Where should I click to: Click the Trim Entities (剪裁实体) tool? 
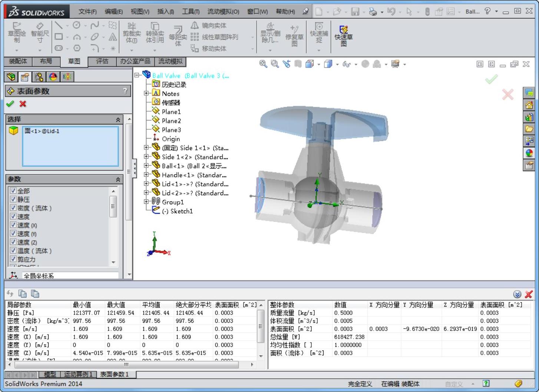[x=132, y=33]
